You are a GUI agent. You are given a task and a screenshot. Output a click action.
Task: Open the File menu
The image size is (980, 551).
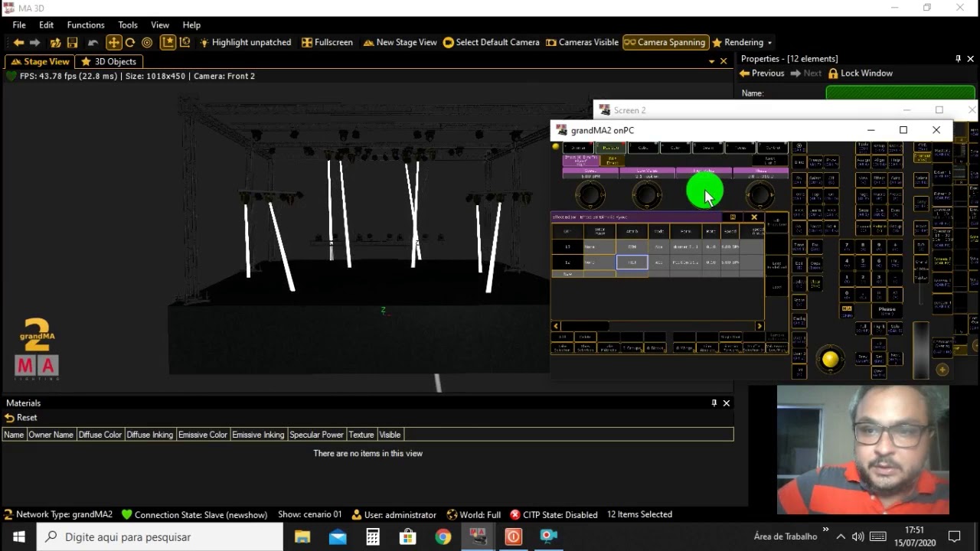(19, 25)
